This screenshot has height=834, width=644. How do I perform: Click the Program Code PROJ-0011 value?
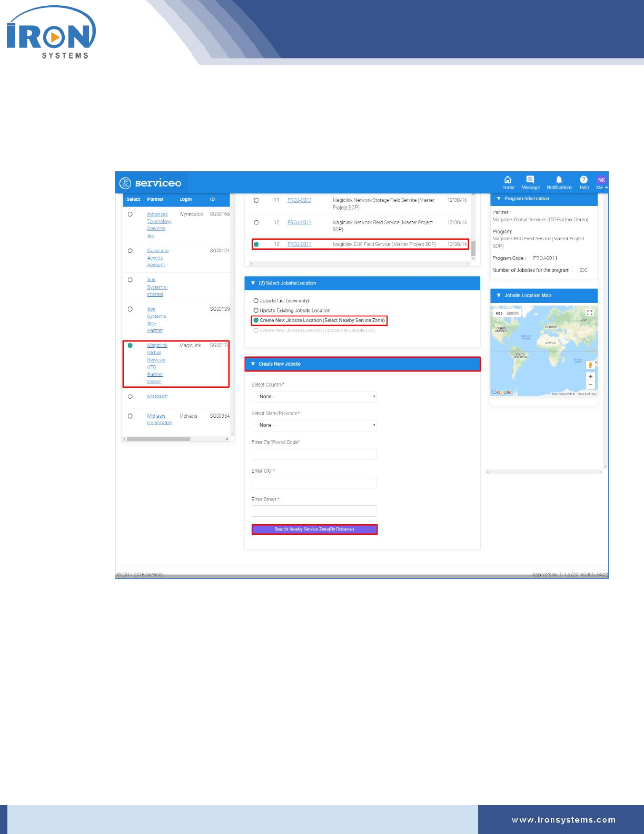(x=545, y=258)
